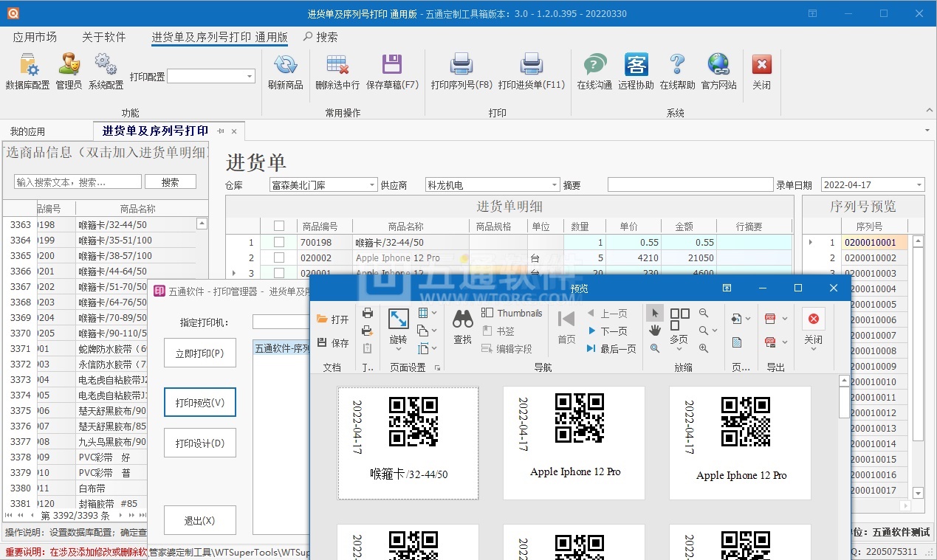The image size is (937, 560).
Task: Tick the checkbox for row 700198
Action: pyautogui.click(x=279, y=242)
